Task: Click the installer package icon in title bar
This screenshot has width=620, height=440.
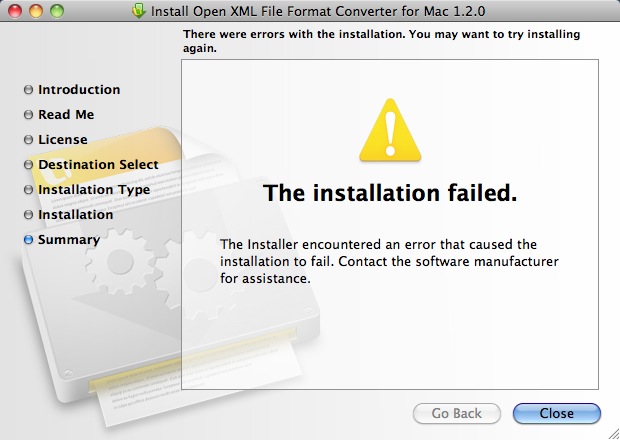Action: click(x=139, y=11)
